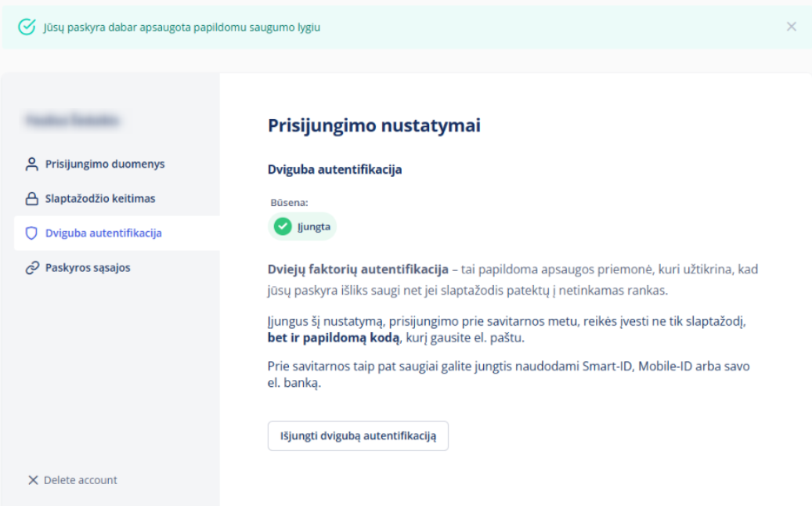Open the Paskyros sąsajos page
812x506 pixels.
click(88, 268)
